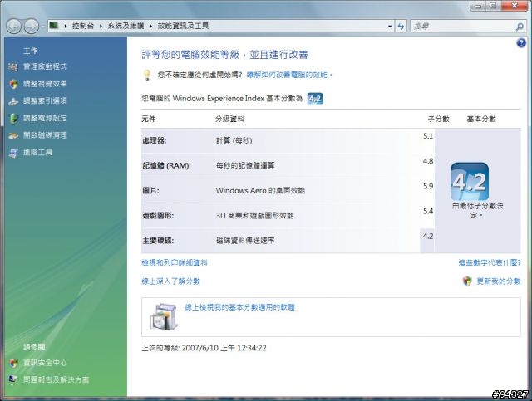Click into the 搜尋 search box
The width and height of the screenshot is (532, 401).
tap(463, 26)
